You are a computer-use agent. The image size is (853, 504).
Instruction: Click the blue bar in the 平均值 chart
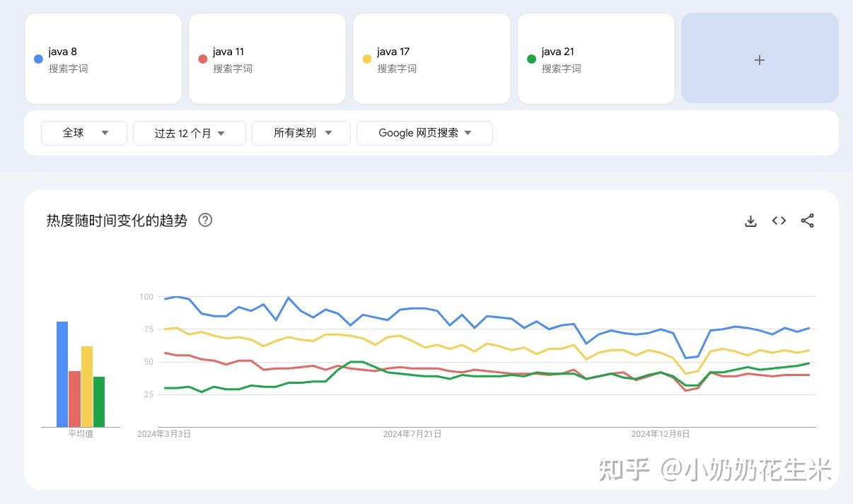[60, 373]
